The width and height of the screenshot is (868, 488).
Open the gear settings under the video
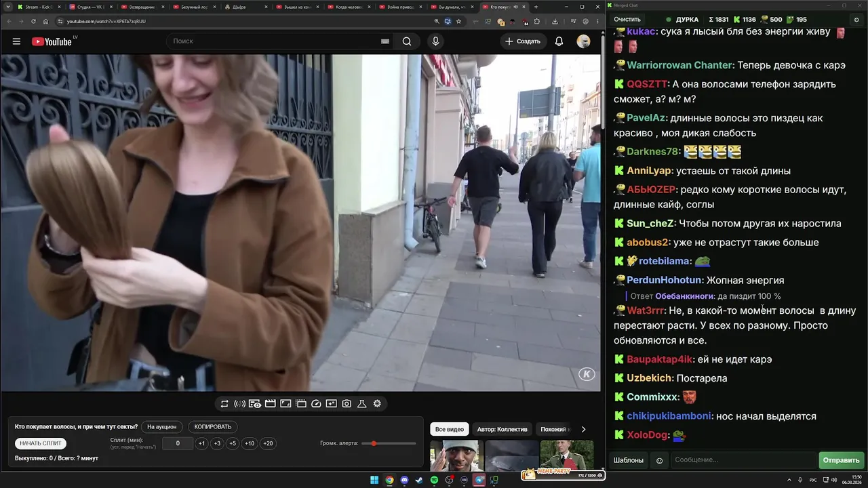377,404
